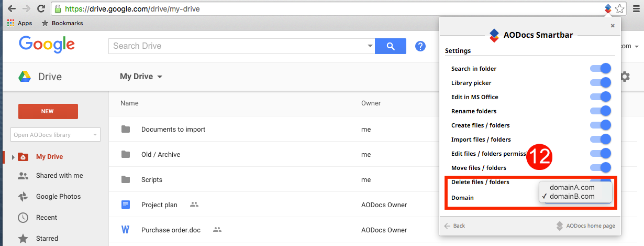Click the NEW button
The image size is (644, 246).
click(x=48, y=111)
